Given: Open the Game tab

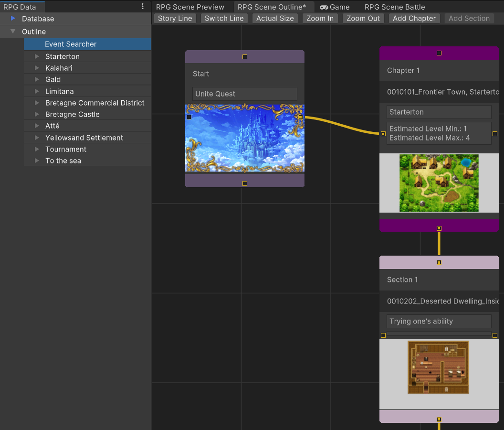Looking at the screenshot, I should [x=335, y=7].
